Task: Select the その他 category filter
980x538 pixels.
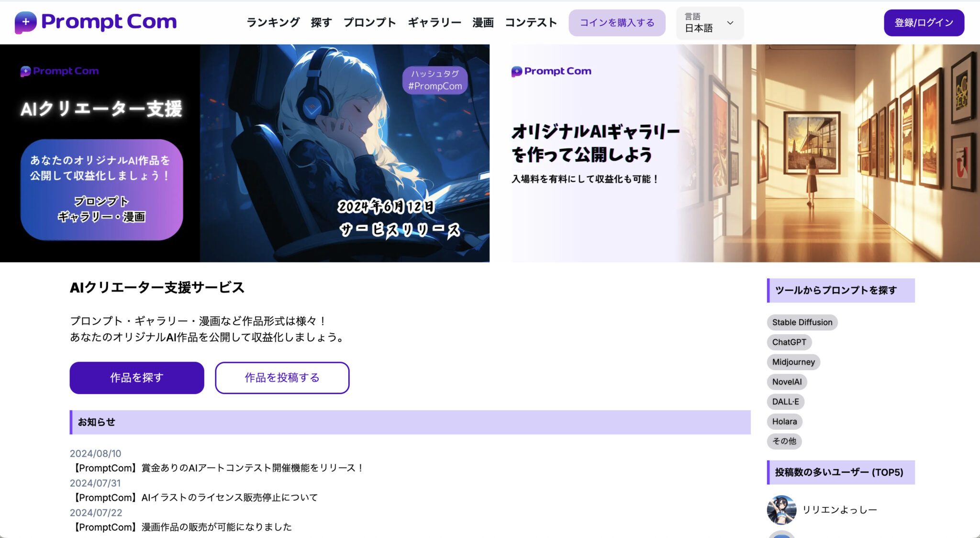Action: [784, 441]
